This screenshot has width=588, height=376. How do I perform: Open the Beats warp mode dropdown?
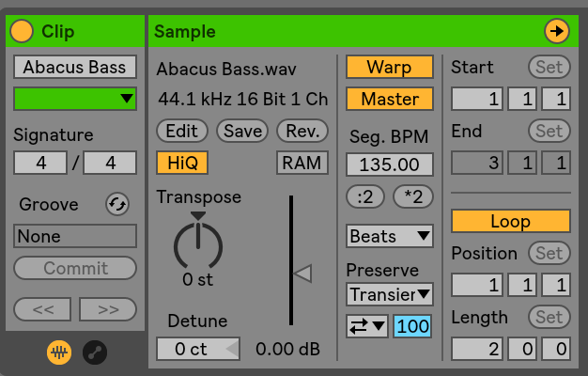tap(390, 235)
